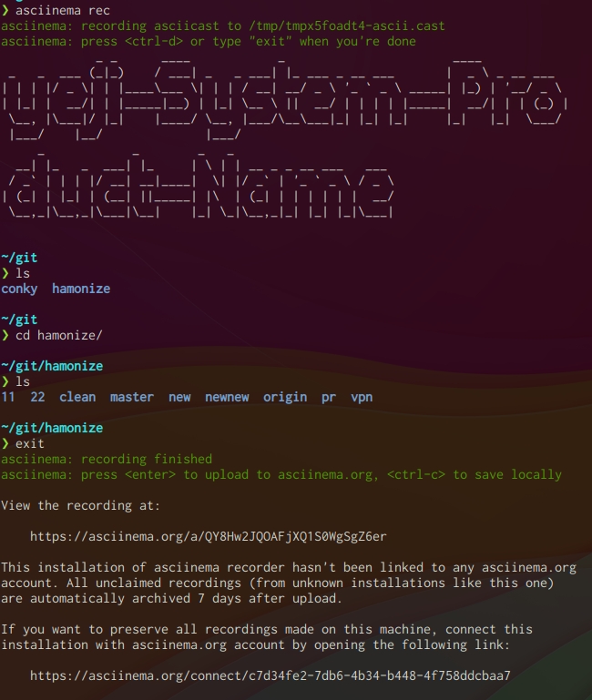Open the asciinema.org recording URL
Viewport: 592px width, 700px height.
click(x=208, y=536)
